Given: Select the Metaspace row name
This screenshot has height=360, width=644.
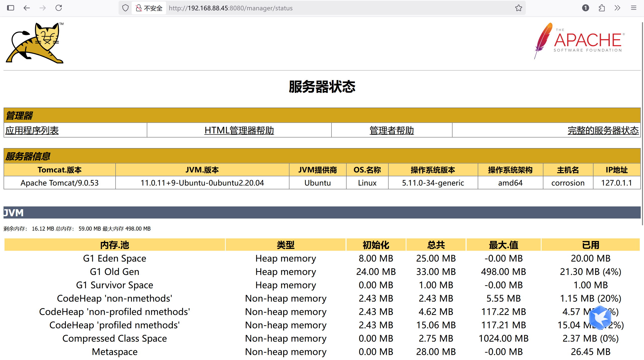Looking at the screenshot, I should (x=115, y=352).
